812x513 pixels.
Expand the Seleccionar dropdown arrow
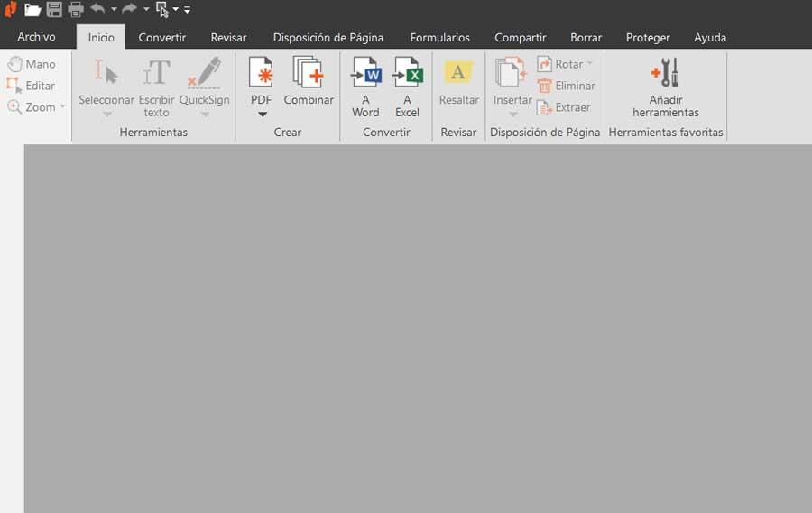pos(107,115)
